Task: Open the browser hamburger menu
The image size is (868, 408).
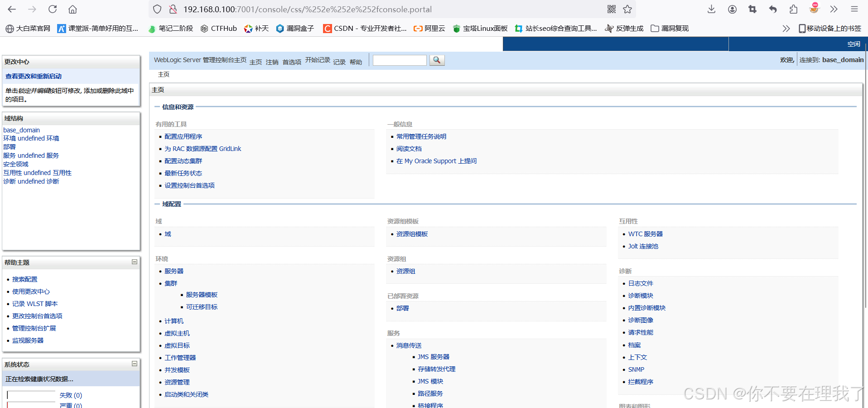Action: tap(854, 9)
